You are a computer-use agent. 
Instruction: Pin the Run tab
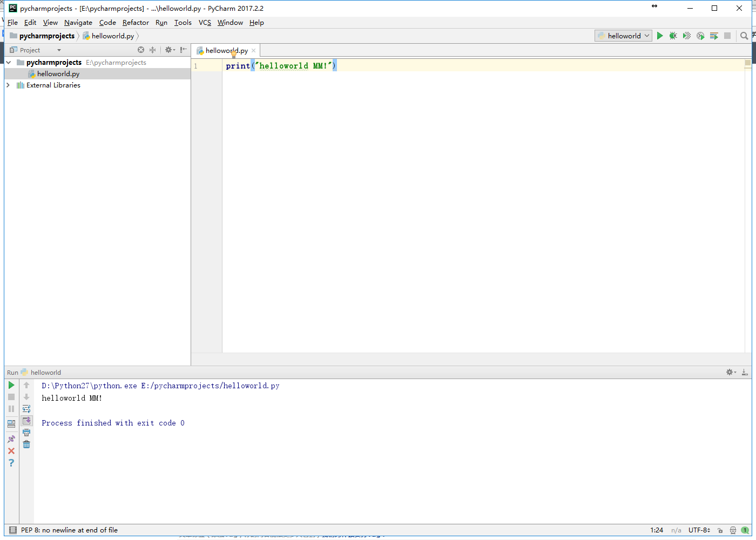coord(11,439)
